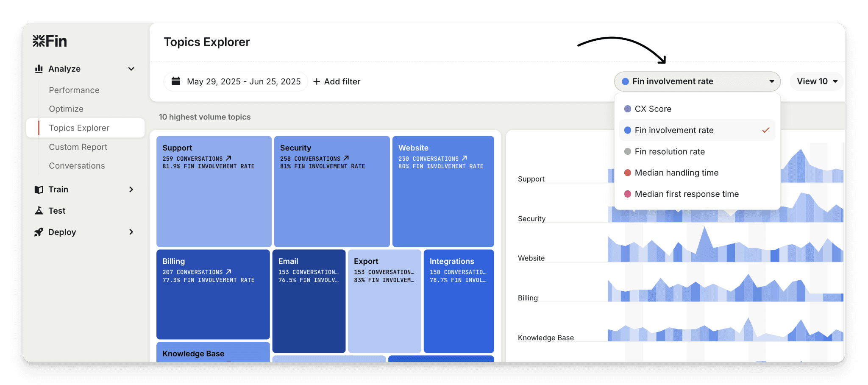868x385 pixels.
Task: Open the Website topic tile
Action: (443, 192)
